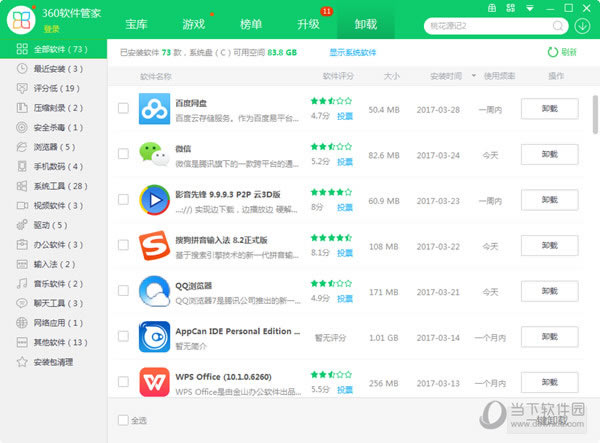Click the star rating of 搜狗拼音输入法
Image resolution: width=600 pixels, height=443 pixels.
coord(331,238)
